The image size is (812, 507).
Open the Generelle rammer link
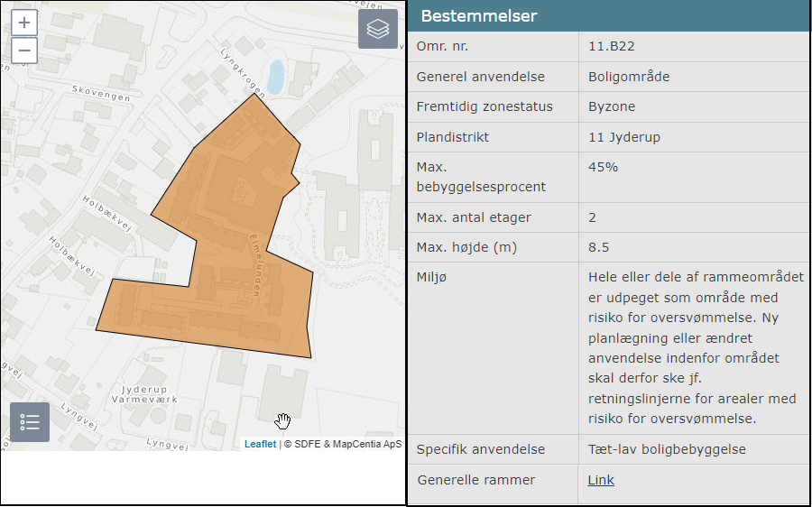coord(601,480)
